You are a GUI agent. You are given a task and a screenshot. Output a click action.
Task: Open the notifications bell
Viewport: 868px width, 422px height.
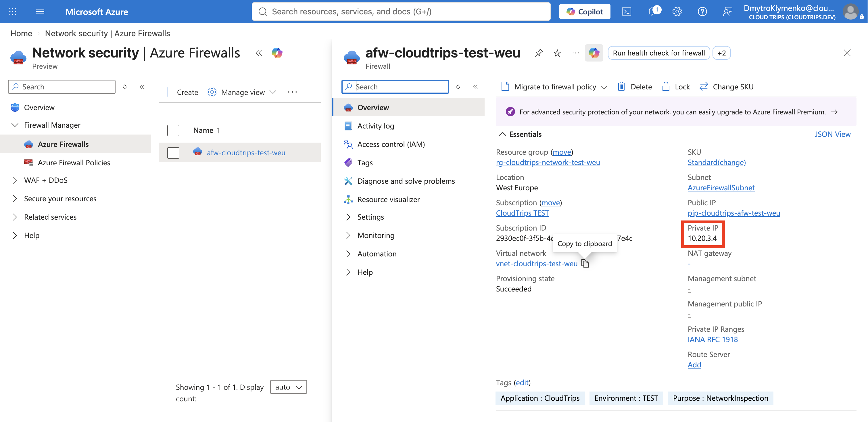[x=653, y=11]
